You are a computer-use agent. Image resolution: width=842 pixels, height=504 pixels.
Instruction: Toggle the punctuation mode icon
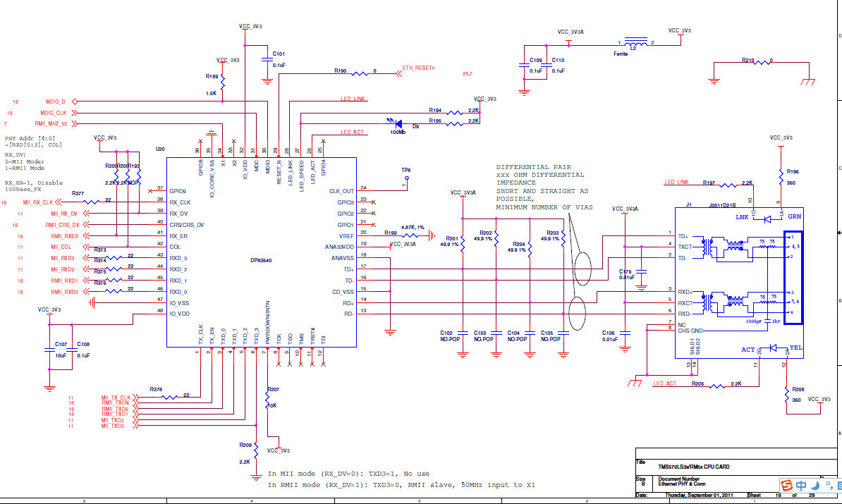pos(829,486)
